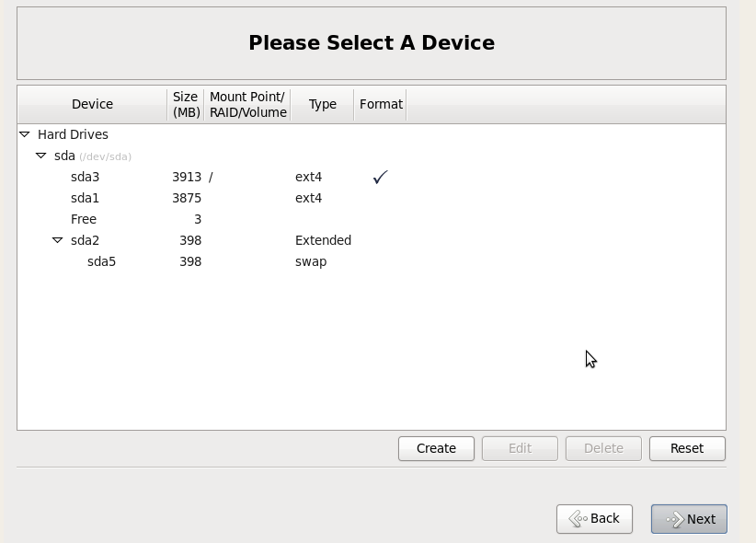This screenshot has height=543, width=756.
Task: Reset the partition layout
Action: [687, 448]
